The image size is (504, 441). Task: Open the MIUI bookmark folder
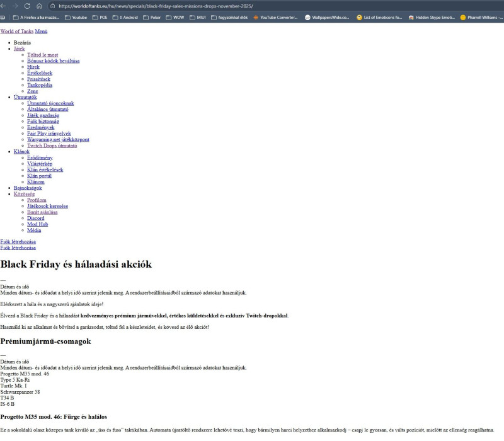point(198,18)
